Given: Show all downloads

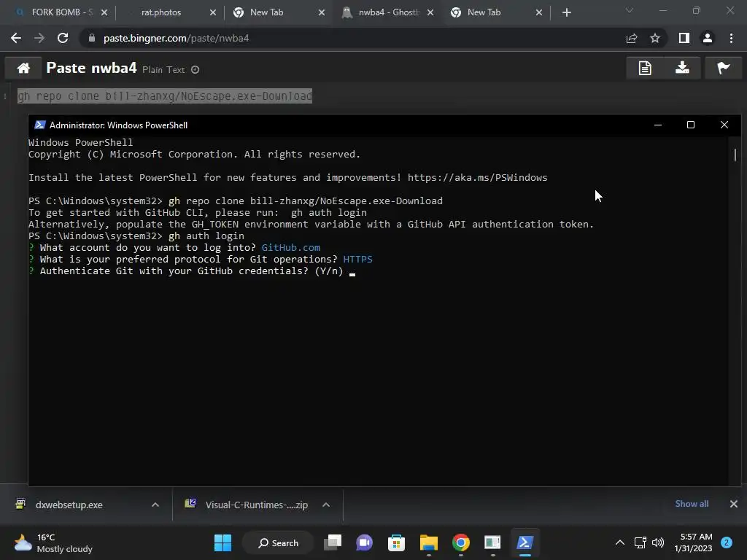Looking at the screenshot, I should click(692, 504).
